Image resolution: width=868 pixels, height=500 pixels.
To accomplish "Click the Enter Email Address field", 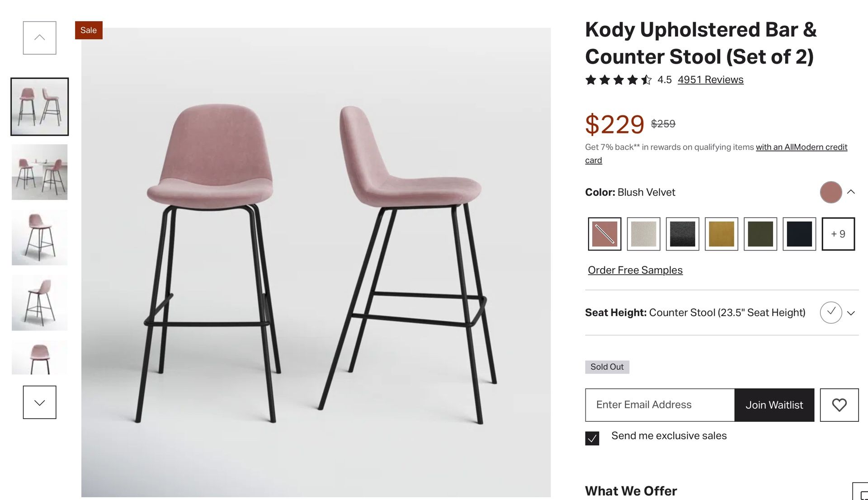I will [660, 405].
